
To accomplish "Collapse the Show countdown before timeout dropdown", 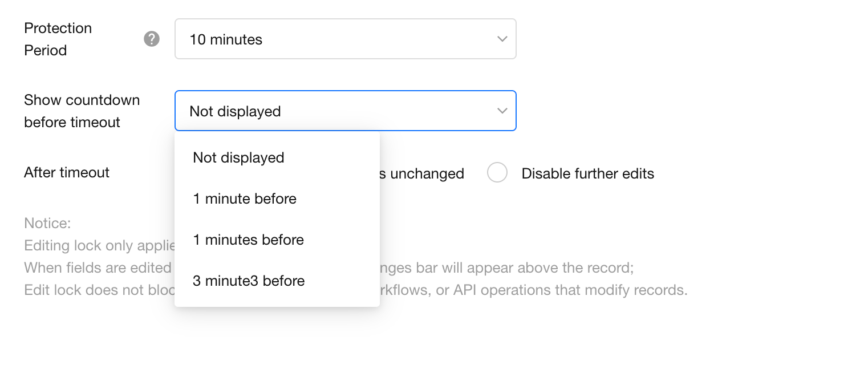I will (x=344, y=111).
